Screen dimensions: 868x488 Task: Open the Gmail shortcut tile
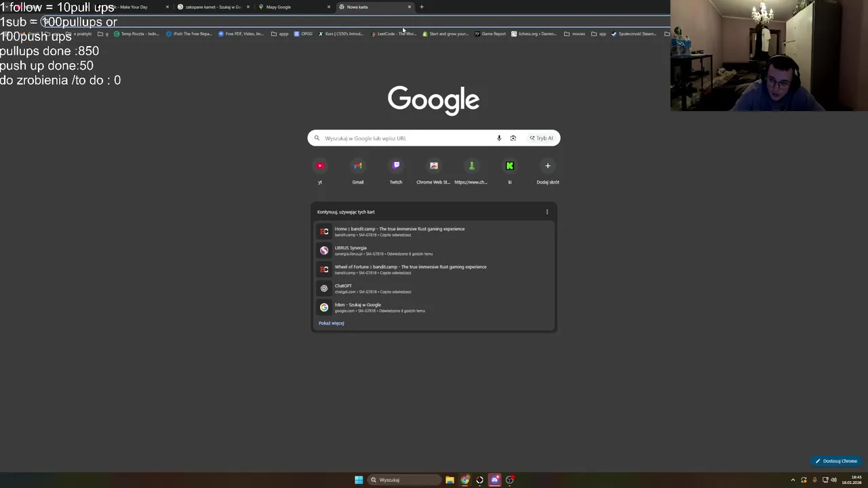click(x=358, y=171)
